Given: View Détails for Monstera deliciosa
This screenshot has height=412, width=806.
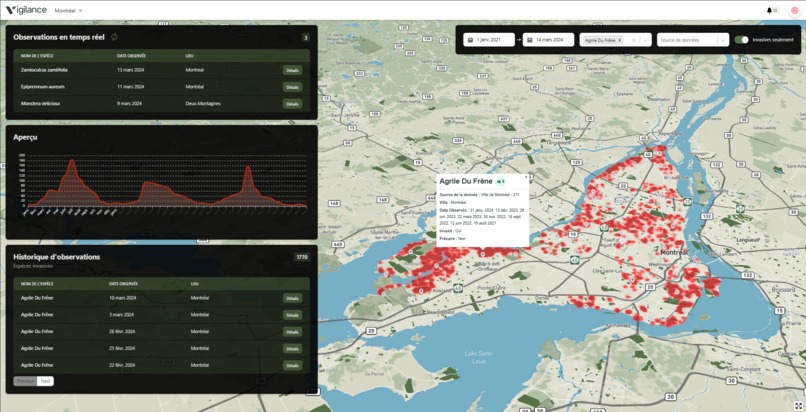Looking at the screenshot, I should click(x=292, y=104).
